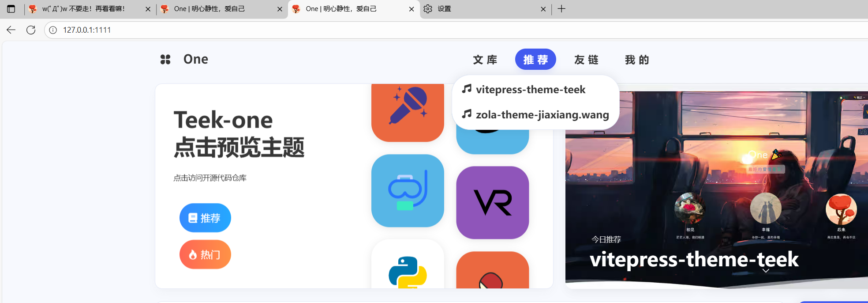Viewport: 868px width, 303px height.
Task: Click the Python logo icon tile
Action: (x=408, y=264)
